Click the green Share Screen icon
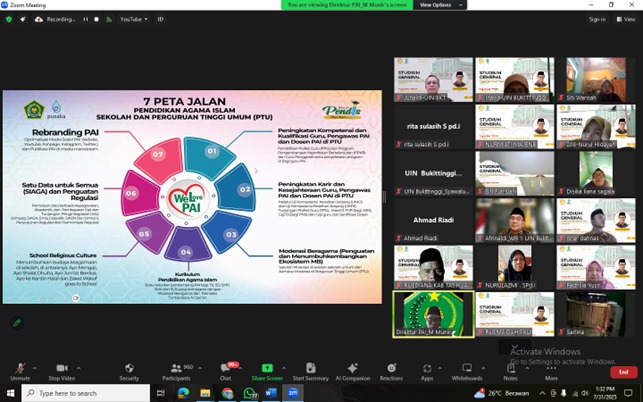 pos(266,370)
